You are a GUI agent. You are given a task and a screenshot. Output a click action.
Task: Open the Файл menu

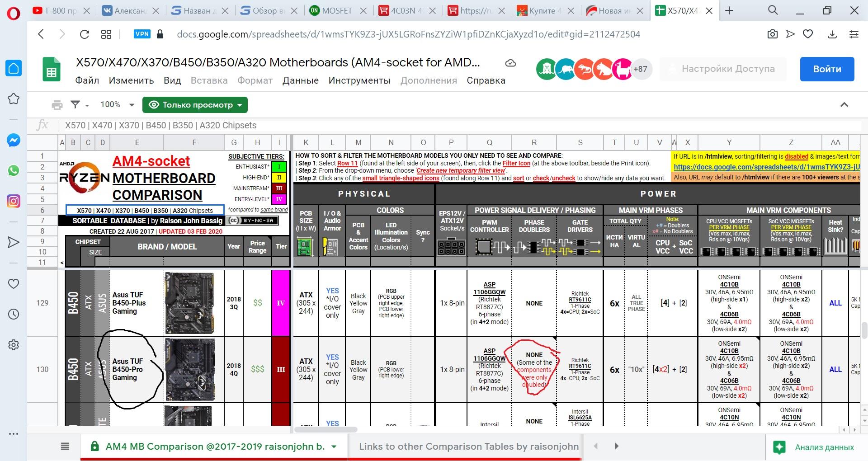[87, 80]
